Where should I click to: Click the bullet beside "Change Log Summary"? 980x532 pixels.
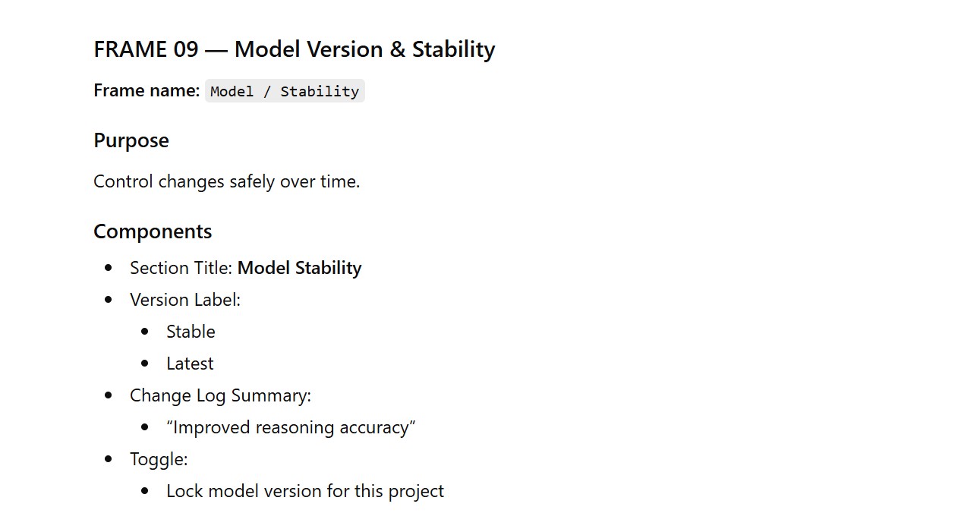coord(109,395)
